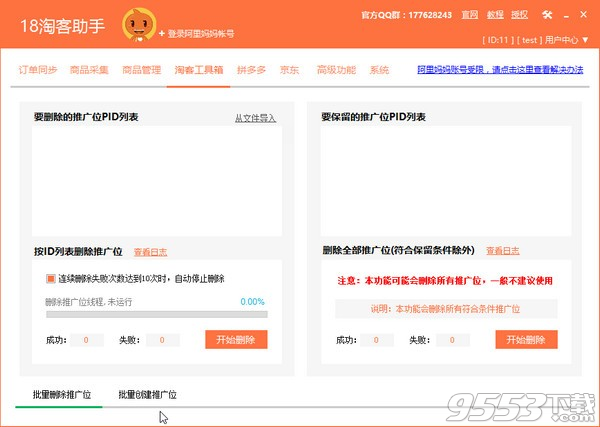Open the 高级功能 tab
600x427 pixels.
[336, 70]
